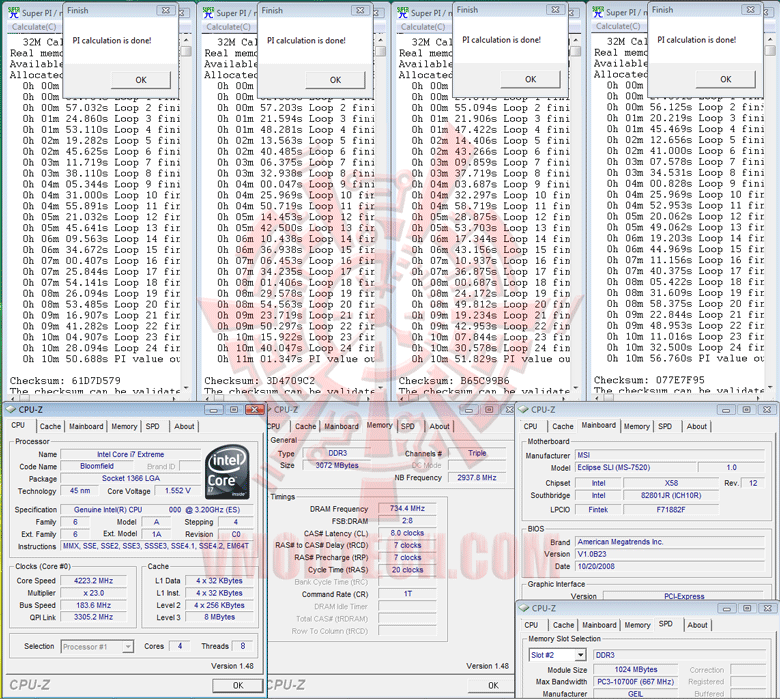Click Super PI icon in second window title
The image size is (780, 699).
pos(208,12)
